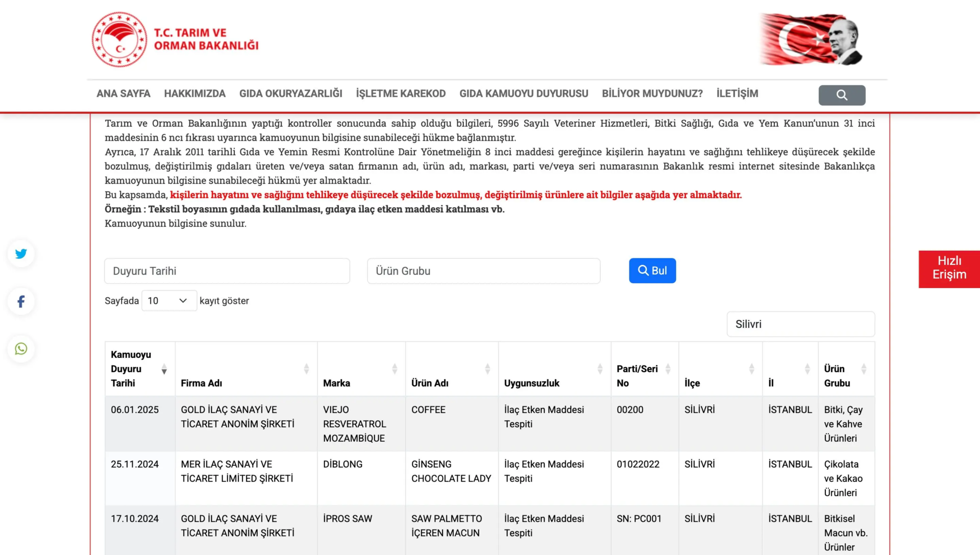Open BİLİYOR MUYDUNUZ? menu item
This screenshot has width=980, height=555.
pos(652,93)
